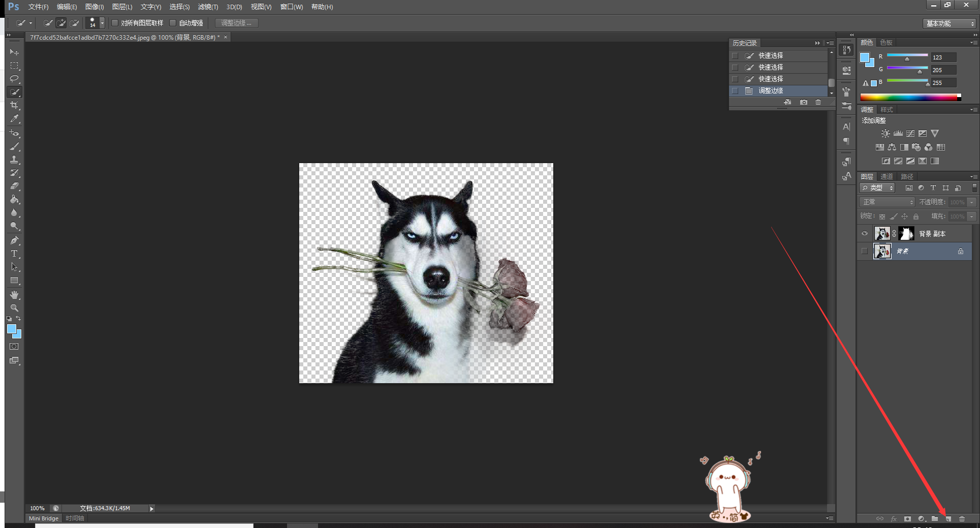Select the Zoom tool
Viewport: 980px width, 528px height.
pyautogui.click(x=14, y=308)
